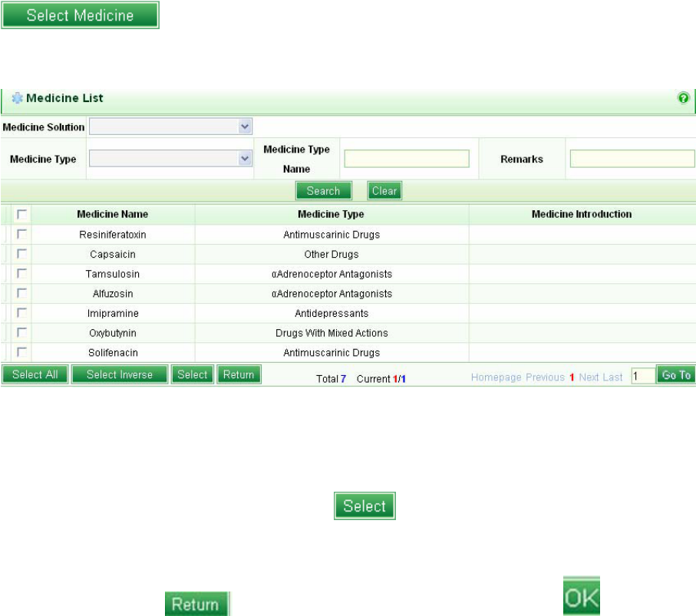Click the large Return button at bottom
Viewport: 696px width, 616px height.
pos(196,604)
